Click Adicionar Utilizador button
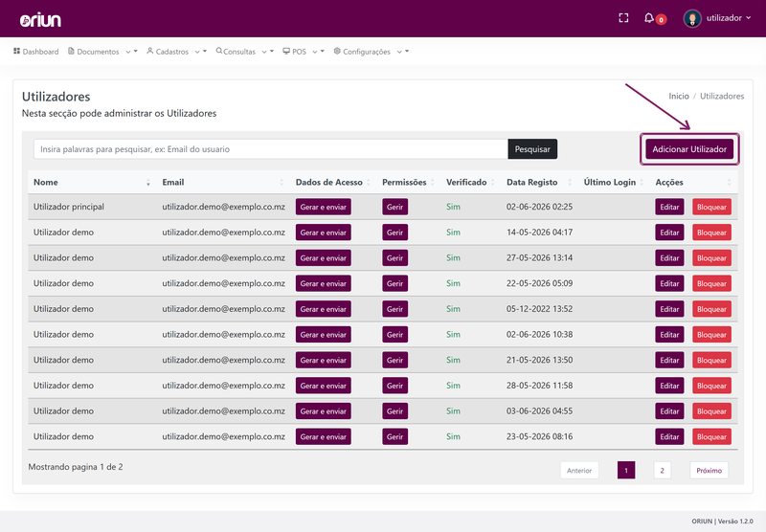Screen dimensions: 766x532 pos(689,149)
